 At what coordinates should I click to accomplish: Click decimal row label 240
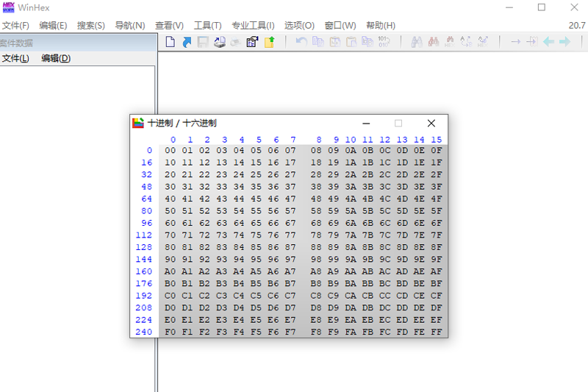(x=144, y=332)
